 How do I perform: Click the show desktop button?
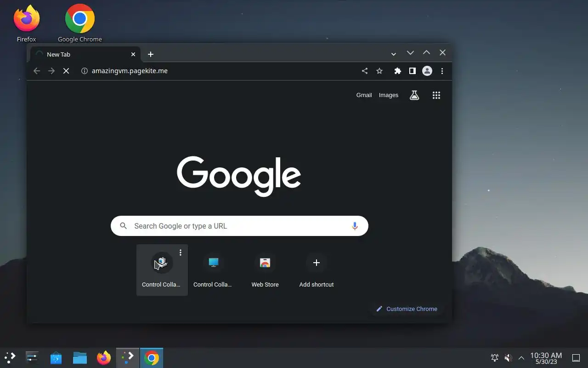tap(576, 358)
